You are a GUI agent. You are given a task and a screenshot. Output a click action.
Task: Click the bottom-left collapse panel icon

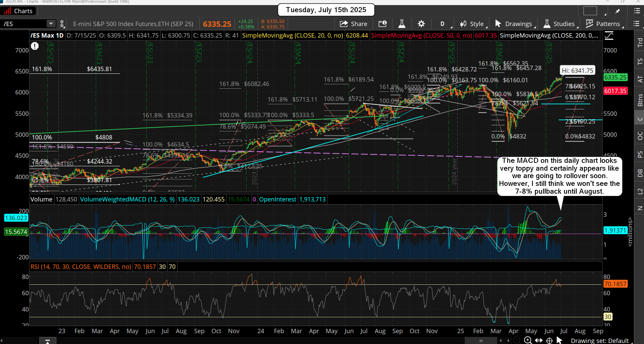coord(47,341)
